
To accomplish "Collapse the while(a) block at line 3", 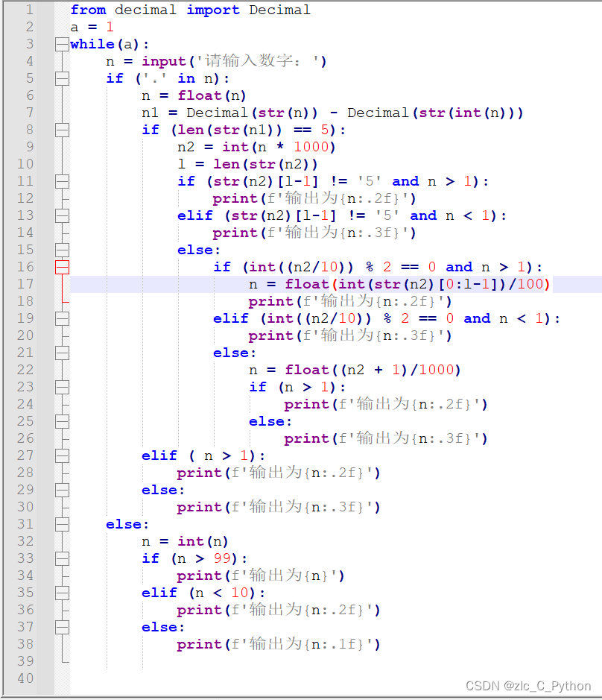I will (62, 44).
